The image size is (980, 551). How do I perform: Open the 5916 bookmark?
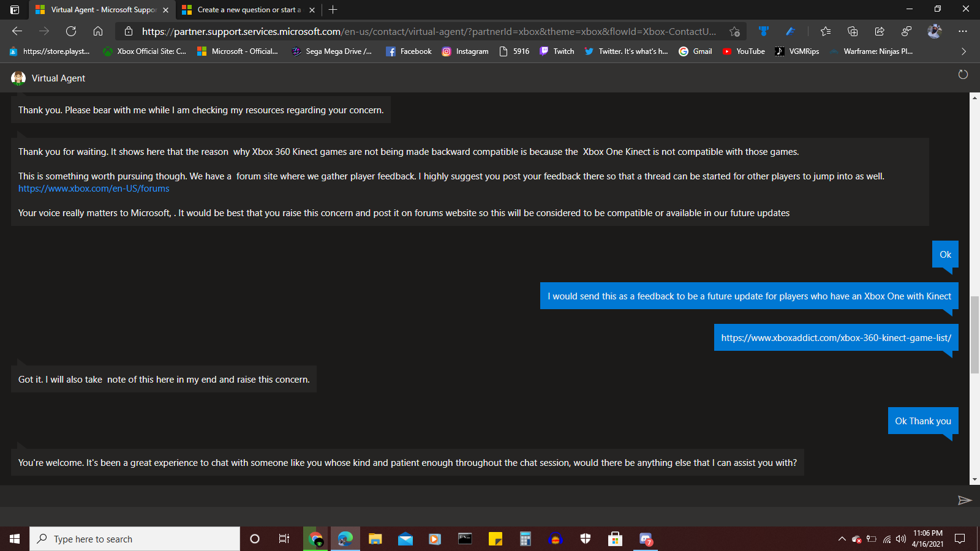point(514,51)
